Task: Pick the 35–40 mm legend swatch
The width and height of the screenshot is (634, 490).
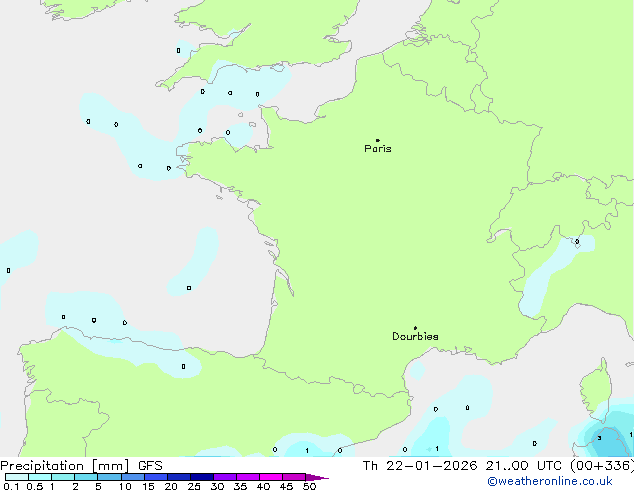Action: click(248, 477)
